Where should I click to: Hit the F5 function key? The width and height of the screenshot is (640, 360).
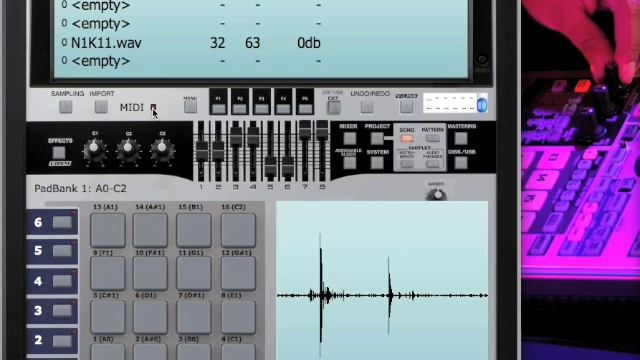[305, 109]
